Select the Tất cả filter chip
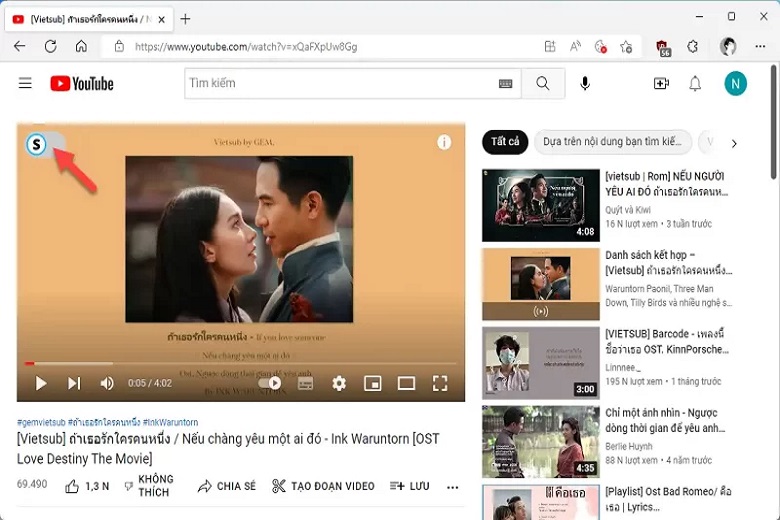The width and height of the screenshot is (780, 520). [x=505, y=142]
